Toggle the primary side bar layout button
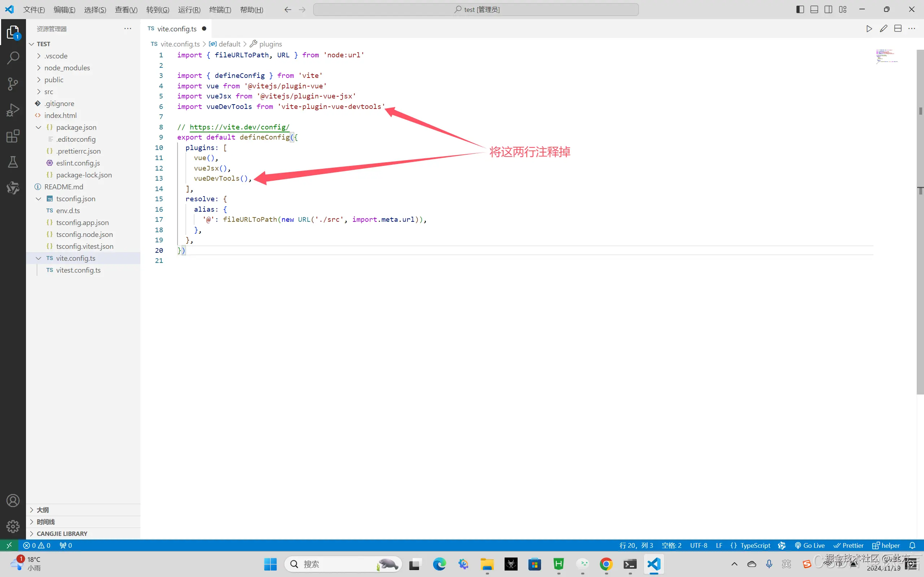The image size is (924, 577). point(800,9)
